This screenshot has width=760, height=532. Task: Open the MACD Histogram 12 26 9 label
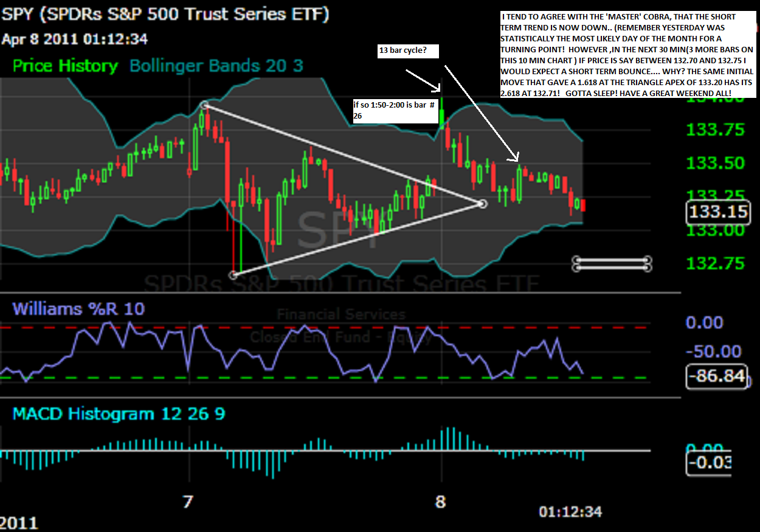[x=119, y=414]
